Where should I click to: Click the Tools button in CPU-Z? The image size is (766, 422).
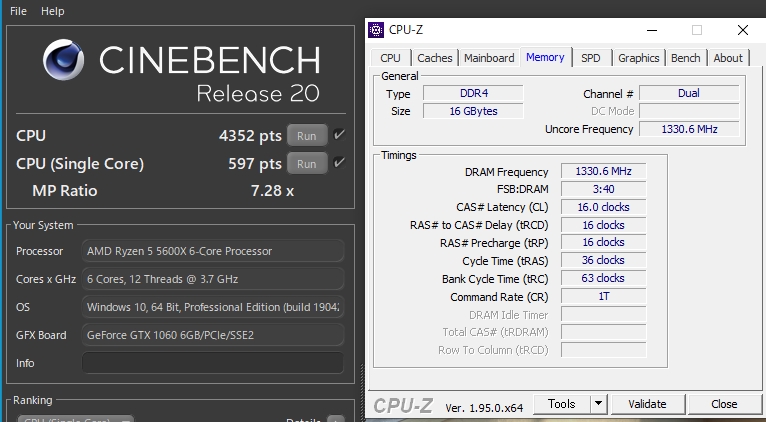(562, 404)
